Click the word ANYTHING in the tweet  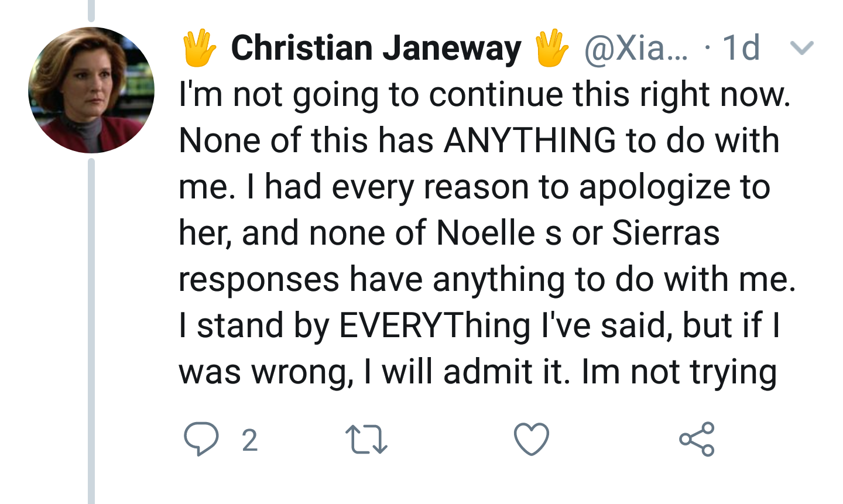(530, 140)
